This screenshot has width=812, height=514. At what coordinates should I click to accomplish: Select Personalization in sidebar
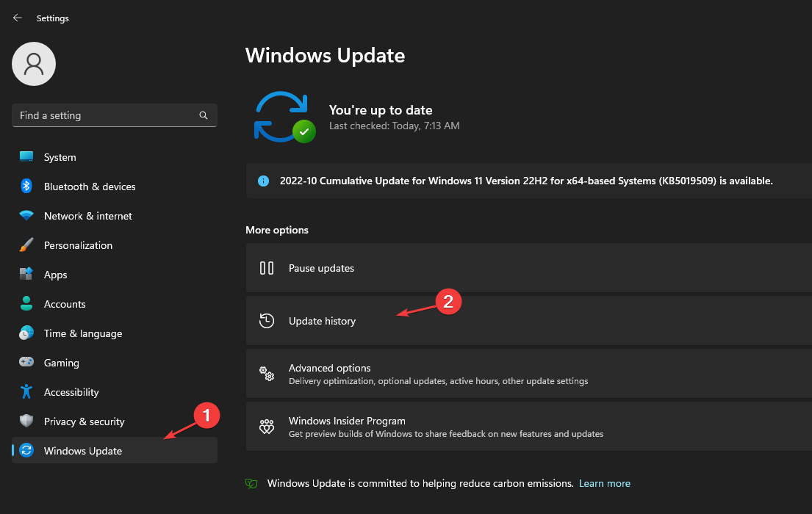click(115, 245)
